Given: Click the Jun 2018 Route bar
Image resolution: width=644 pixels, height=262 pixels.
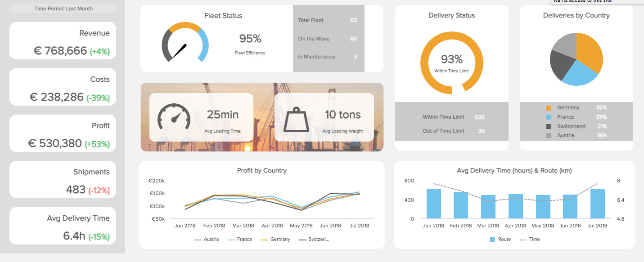Looking at the screenshot, I should point(570,207).
